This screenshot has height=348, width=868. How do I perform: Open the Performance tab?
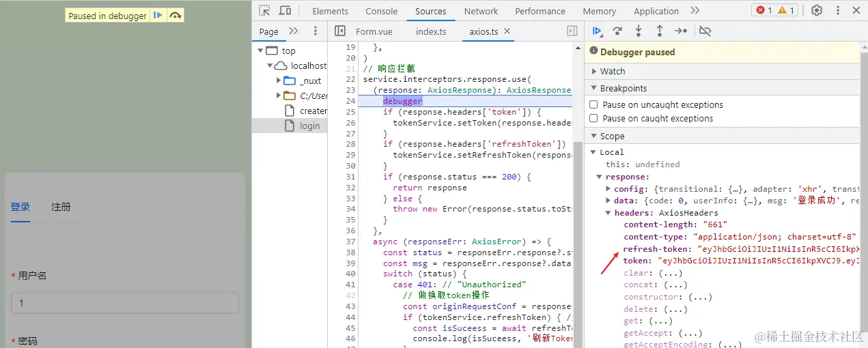tap(540, 11)
